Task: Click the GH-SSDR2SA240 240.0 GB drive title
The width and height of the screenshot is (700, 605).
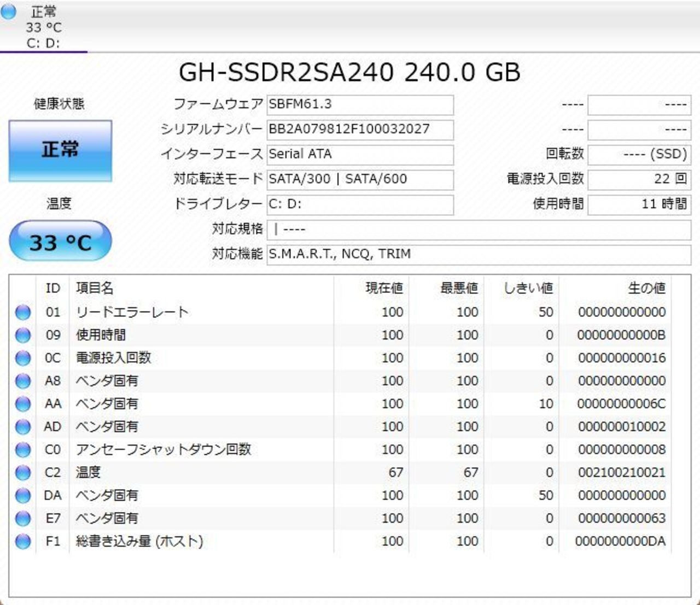Action: click(350, 72)
